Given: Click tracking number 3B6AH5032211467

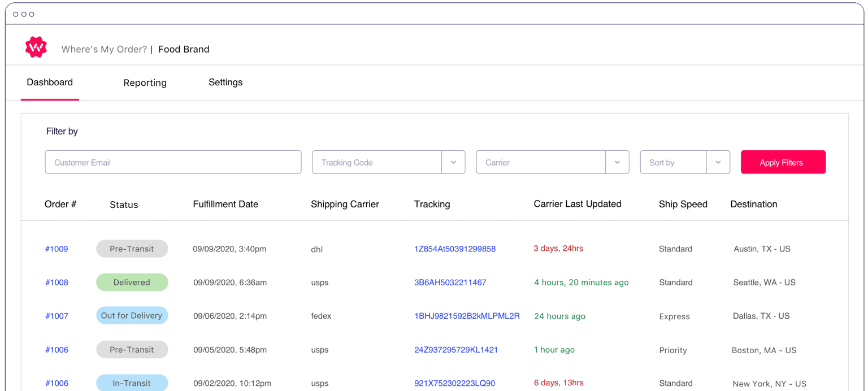Looking at the screenshot, I should (450, 283).
